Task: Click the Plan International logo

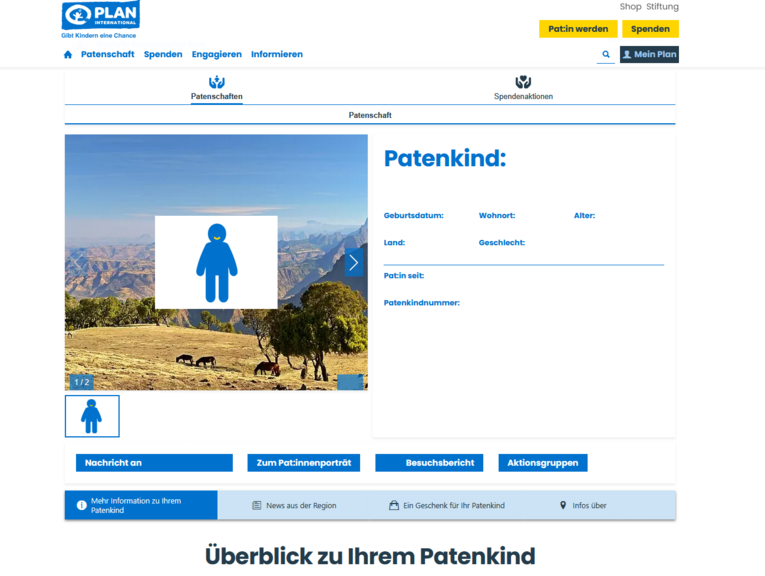Action: coord(100,16)
